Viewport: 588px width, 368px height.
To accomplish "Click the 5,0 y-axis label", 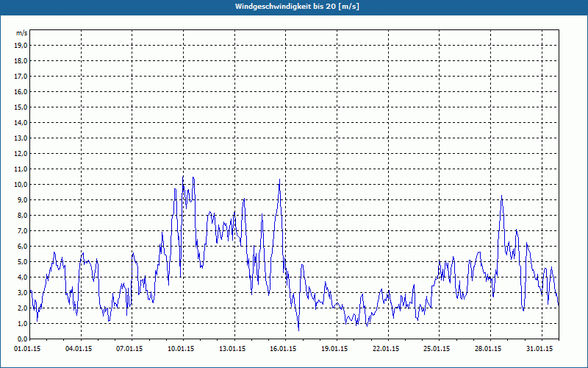I will 22,262.
